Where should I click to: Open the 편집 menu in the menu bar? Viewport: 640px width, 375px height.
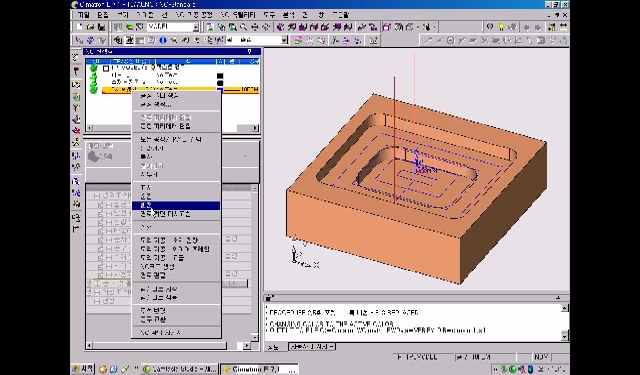pyautogui.click(x=103, y=15)
